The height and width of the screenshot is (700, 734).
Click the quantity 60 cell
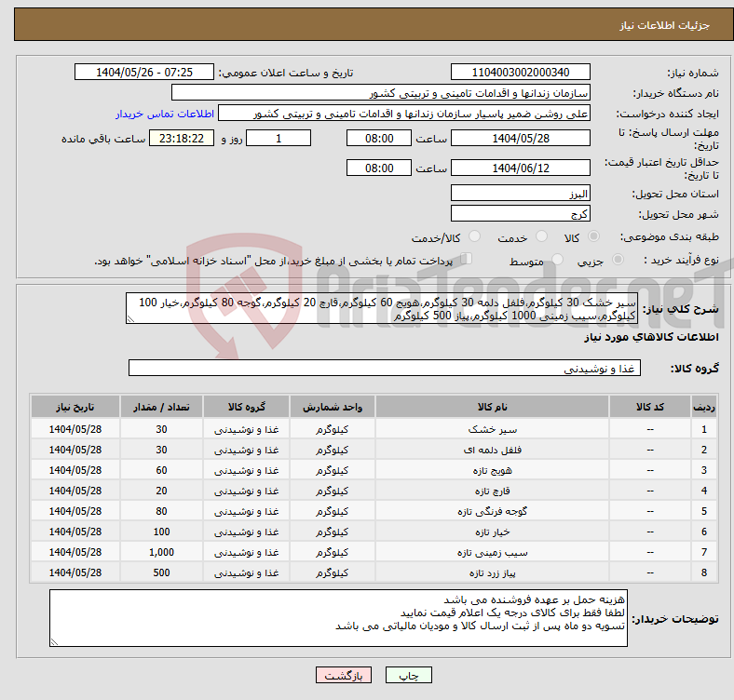coord(161,470)
